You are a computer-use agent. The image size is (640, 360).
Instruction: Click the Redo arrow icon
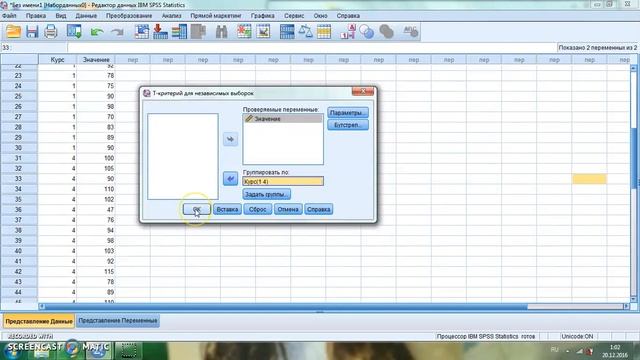117,32
